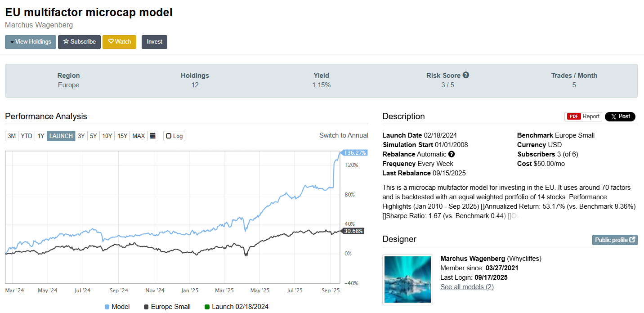The image size is (644, 313).
Task: Open See all models link
Action: pyautogui.click(x=467, y=287)
